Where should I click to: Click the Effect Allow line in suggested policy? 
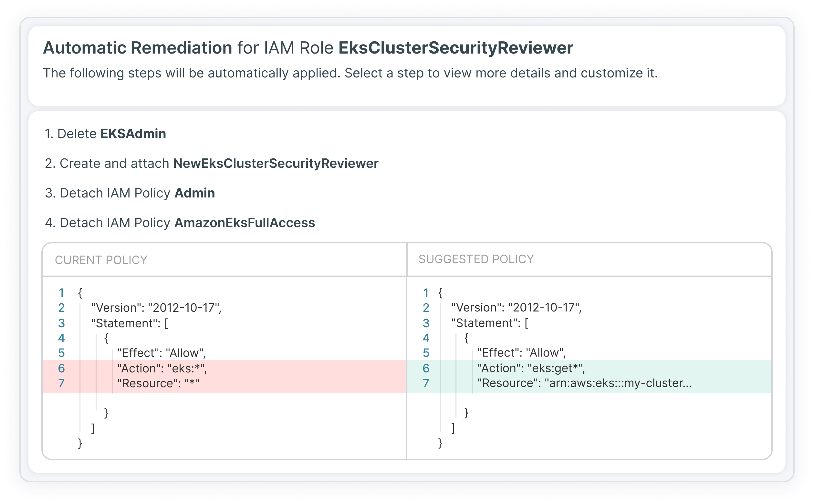pos(521,353)
